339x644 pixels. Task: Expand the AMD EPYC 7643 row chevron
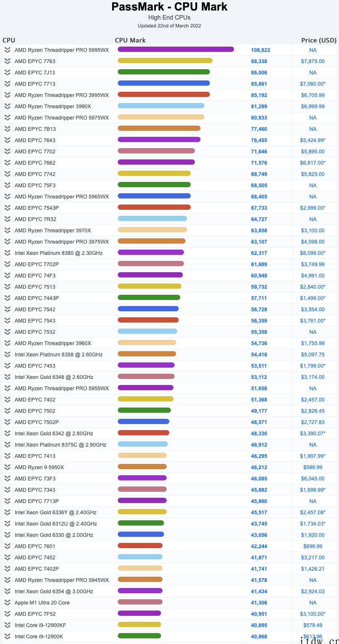[x=7, y=140]
